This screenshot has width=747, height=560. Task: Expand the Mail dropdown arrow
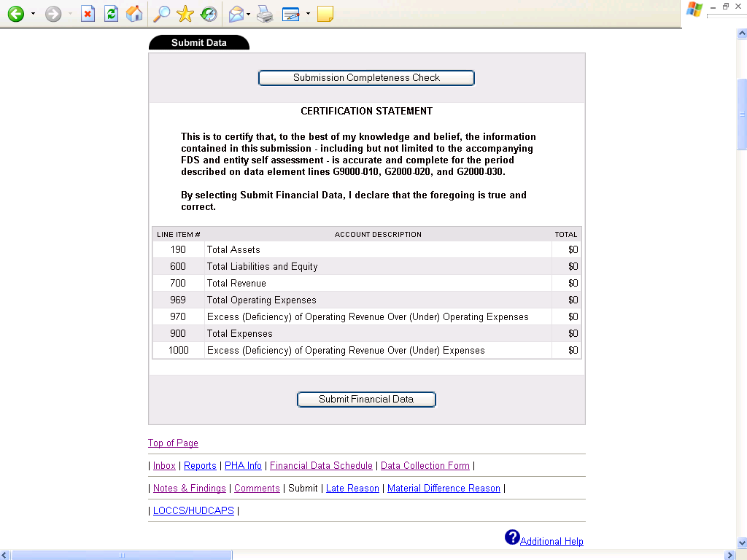248,14
